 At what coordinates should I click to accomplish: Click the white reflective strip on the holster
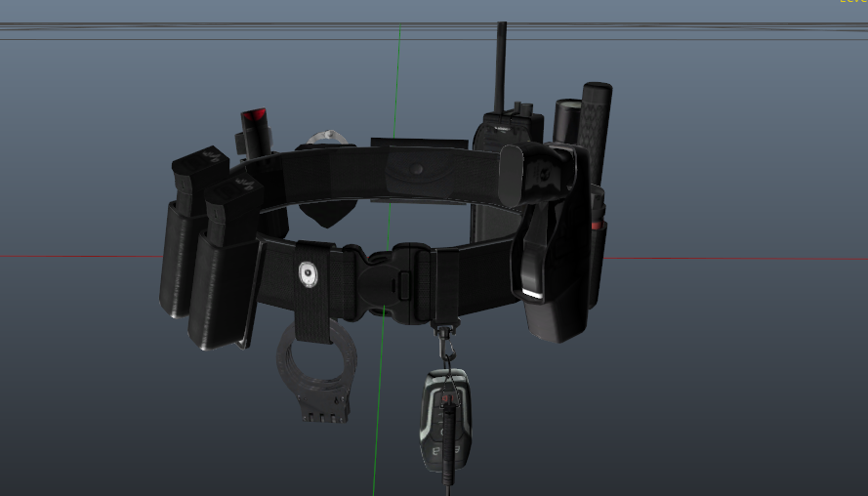pyautogui.click(x=534, y=294)
